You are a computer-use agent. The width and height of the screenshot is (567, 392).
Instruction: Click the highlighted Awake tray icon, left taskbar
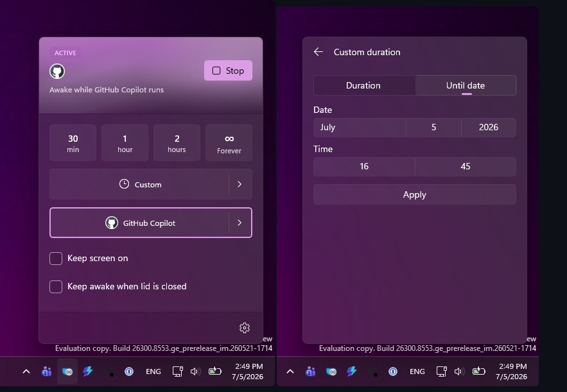tap(67, 371)
